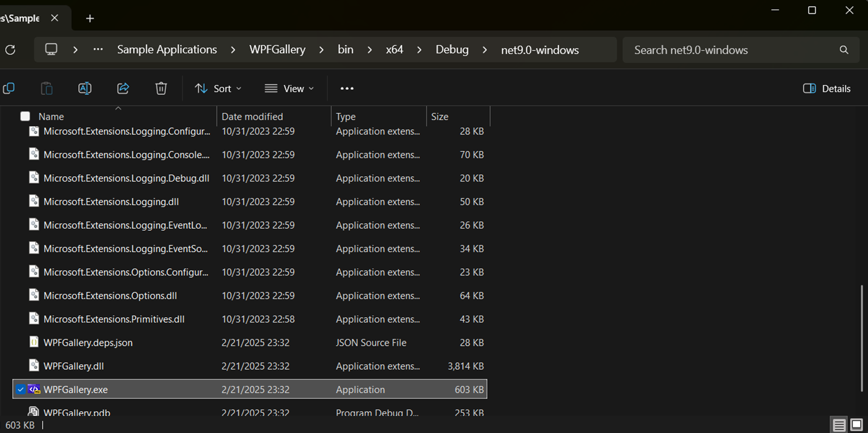868x433 pixels.
Task: Click the Microsoft.Extensions.Options.dll file icon
Action: coord(34,295)
